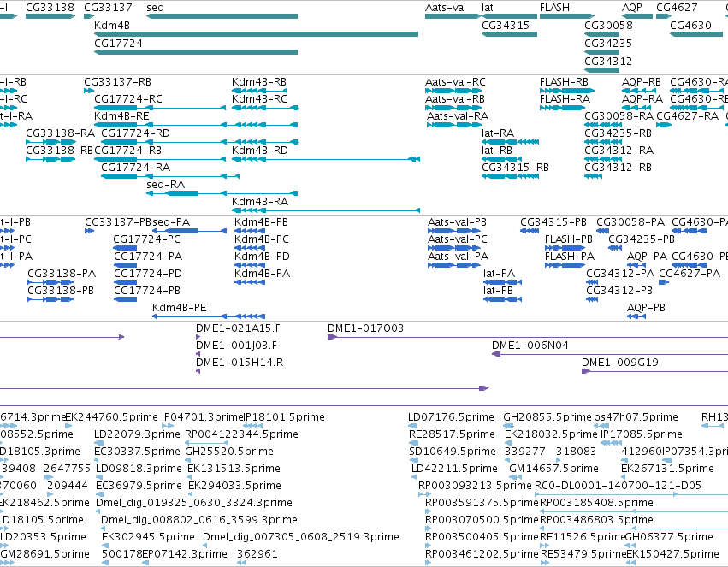Select transcript CG17724-RC

pos(128,99)
